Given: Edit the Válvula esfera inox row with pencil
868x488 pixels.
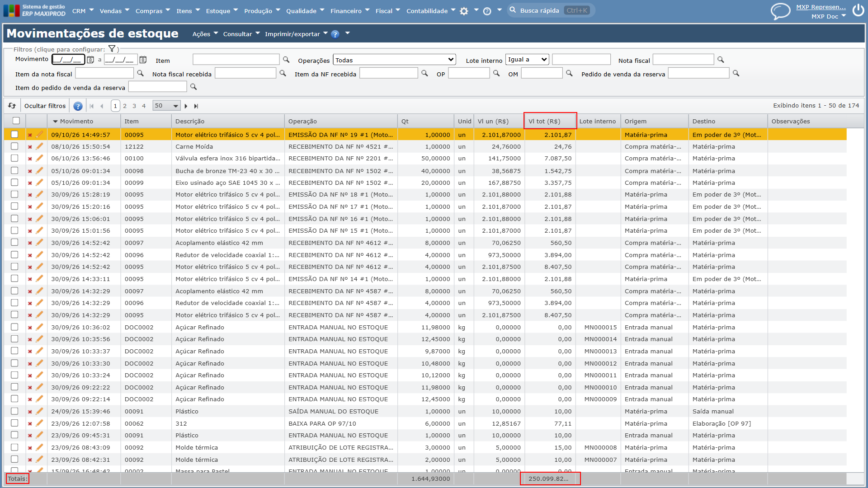Looking at the screenshot, I should [x=39, y=158].
